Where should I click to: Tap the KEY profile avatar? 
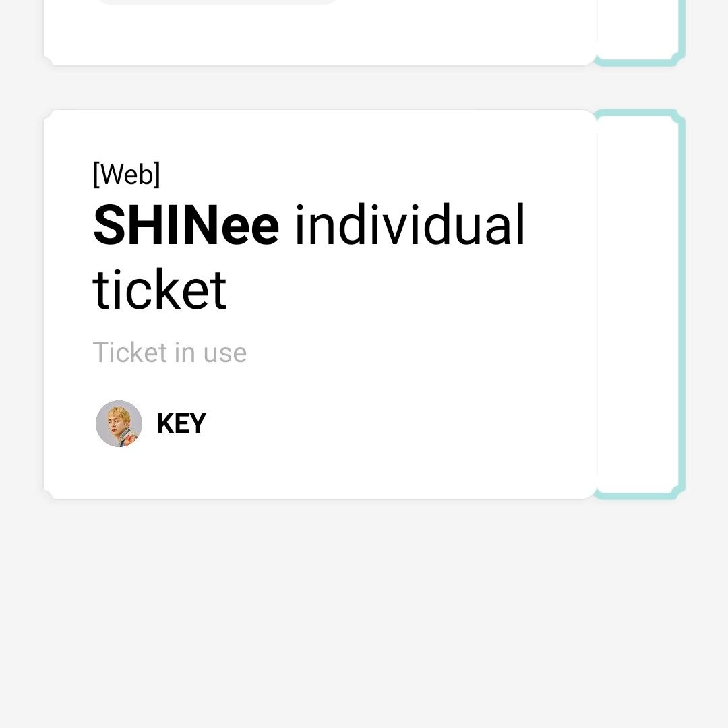119,423
